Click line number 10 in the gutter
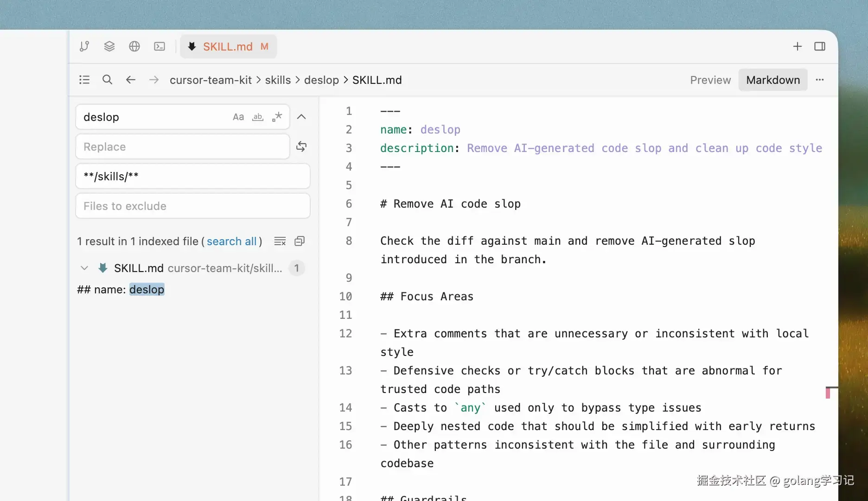This screenshot has width=868, height=501. pyautogui.click(x=345, y=296)
